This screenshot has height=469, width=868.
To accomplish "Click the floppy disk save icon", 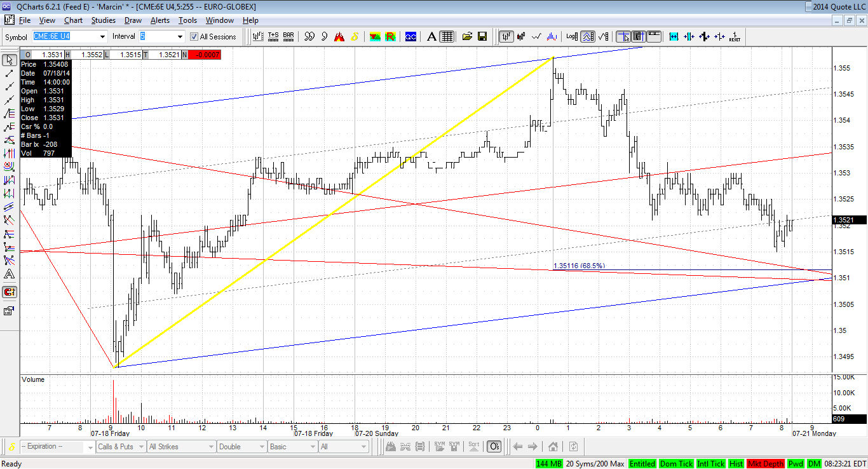I will (482, 37).
